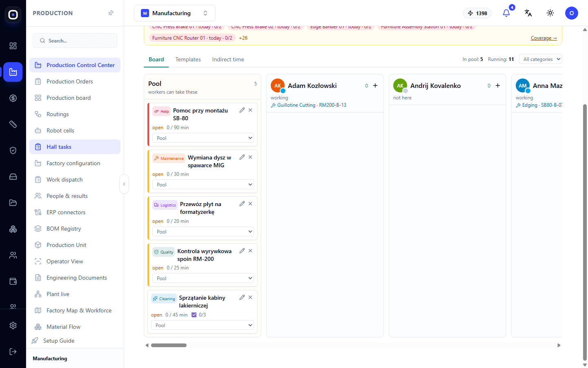Viewport: 588px width, 368px height.
Task: Open All categories filter dropdown
Action: pyautogui.click(x=541, y=59)
